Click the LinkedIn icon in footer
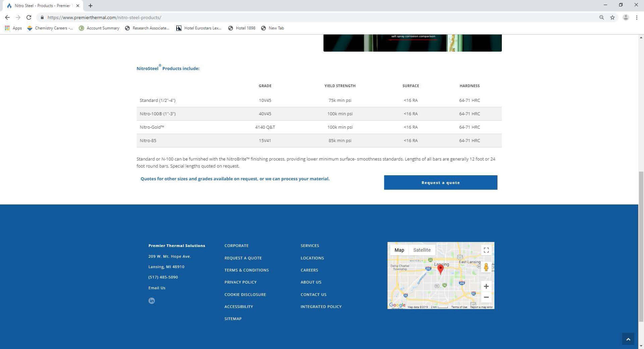This screenshot has width=644, height=349. click(x=152, y=300)
